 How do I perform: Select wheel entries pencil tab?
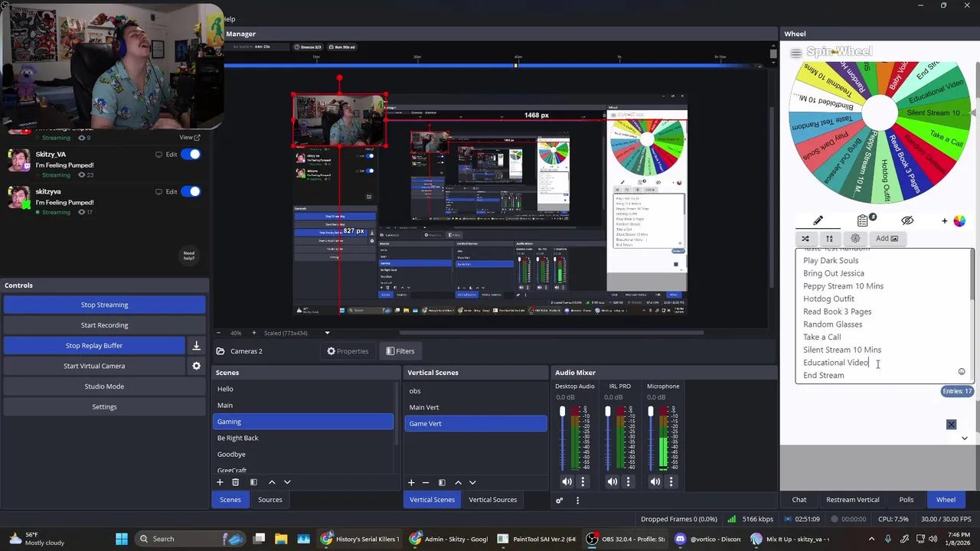point(818,220)
